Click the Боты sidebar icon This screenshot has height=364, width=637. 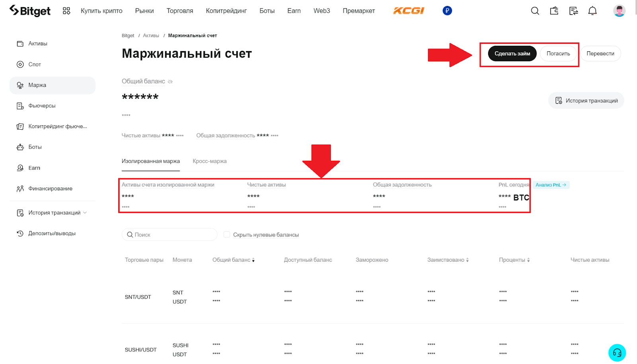(20, 147)
